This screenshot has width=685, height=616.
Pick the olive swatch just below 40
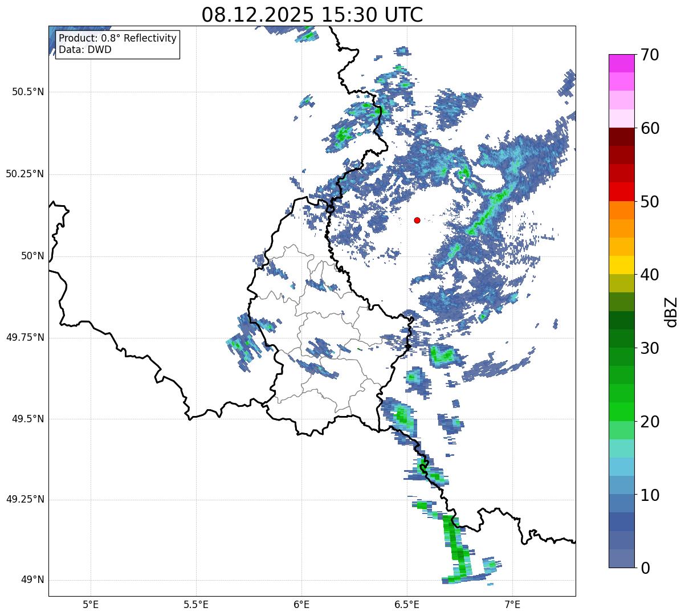point(621,283)
